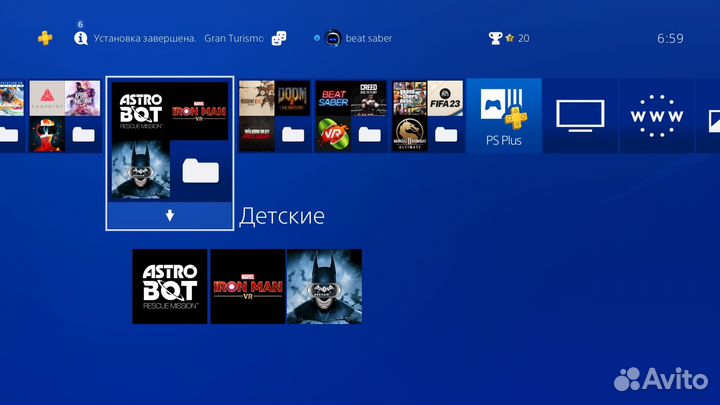Click the dice icon next to Gran Turismo
720x405 pixels.
point(279,38)
